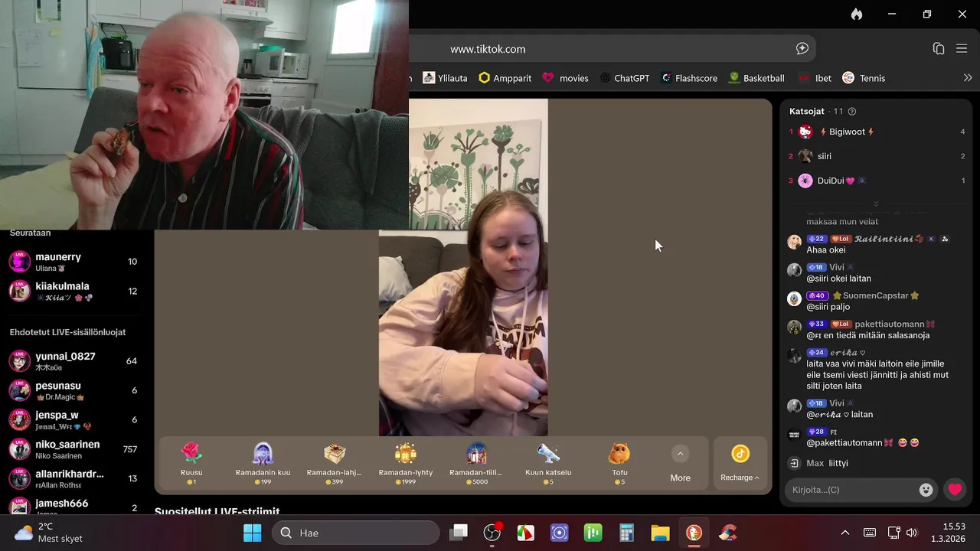
Task: Open niko_saarinen suggested live
Action: click(73, 449)
